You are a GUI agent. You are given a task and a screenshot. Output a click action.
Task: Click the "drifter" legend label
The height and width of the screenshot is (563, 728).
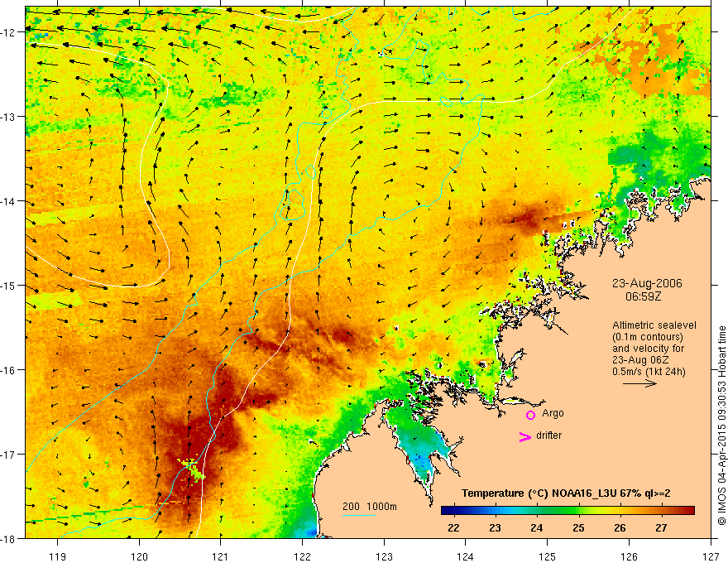click(x=548, y=435)
